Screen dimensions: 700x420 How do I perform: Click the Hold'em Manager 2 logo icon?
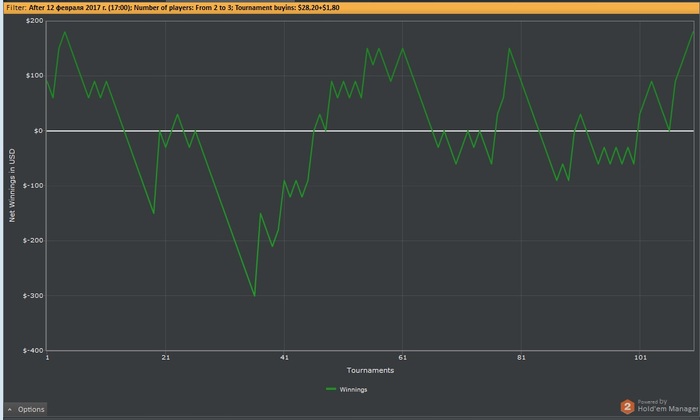click(627, 407)
